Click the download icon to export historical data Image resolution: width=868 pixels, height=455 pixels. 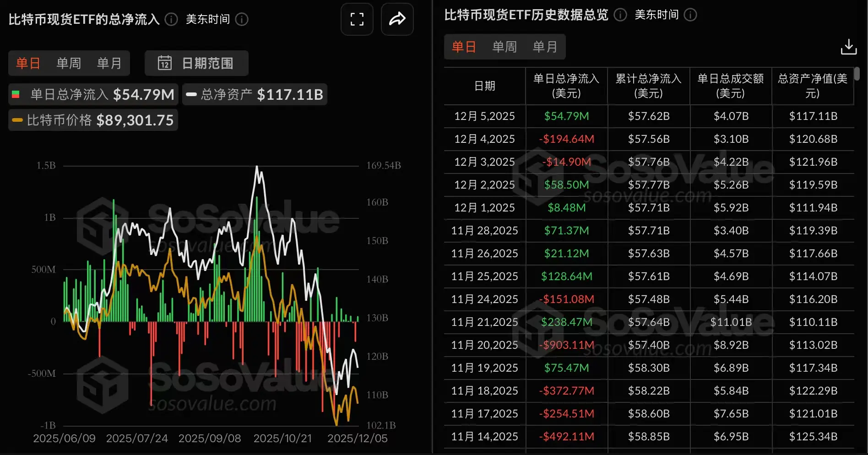[849, 46]
